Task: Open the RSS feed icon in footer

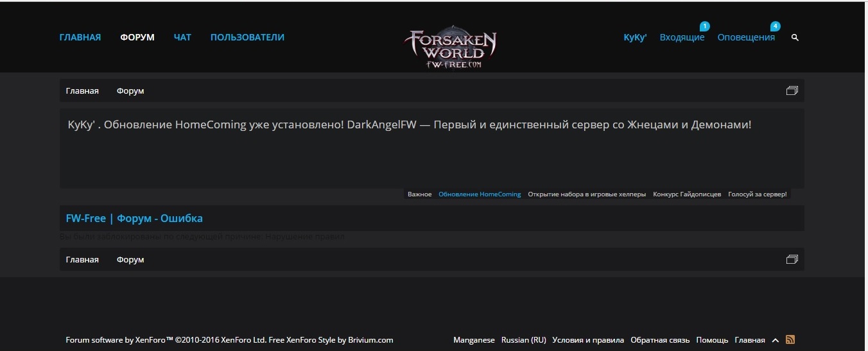Action: (x=790, y=339)
